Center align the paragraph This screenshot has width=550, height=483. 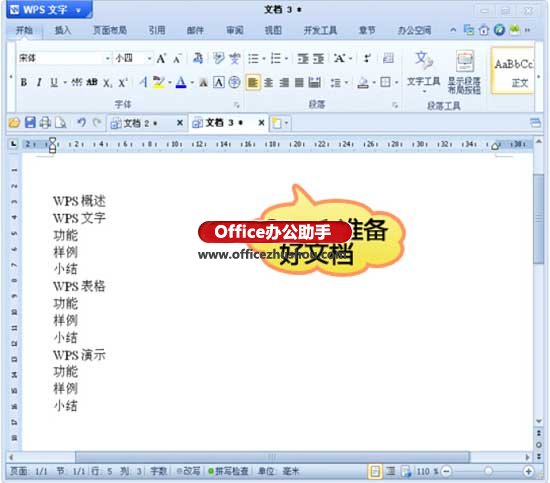point(268,83)
